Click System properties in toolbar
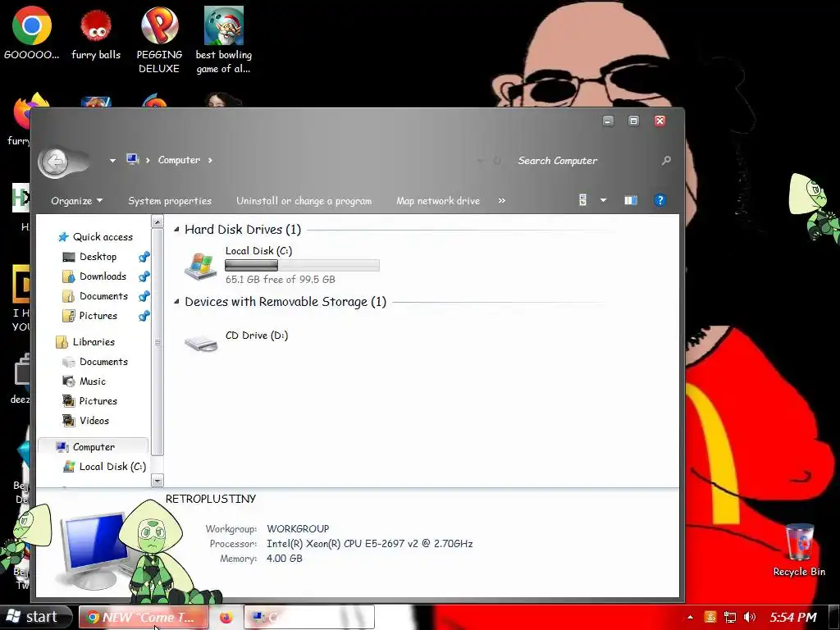 (170, 201)
